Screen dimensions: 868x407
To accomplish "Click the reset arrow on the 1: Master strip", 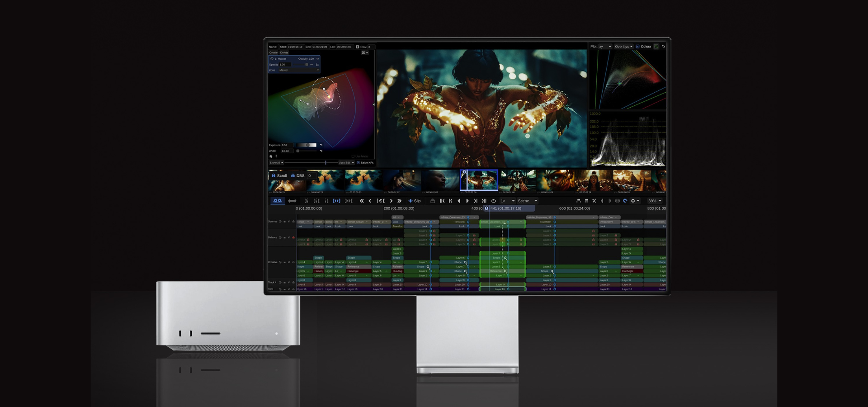I will pos(317,59).
